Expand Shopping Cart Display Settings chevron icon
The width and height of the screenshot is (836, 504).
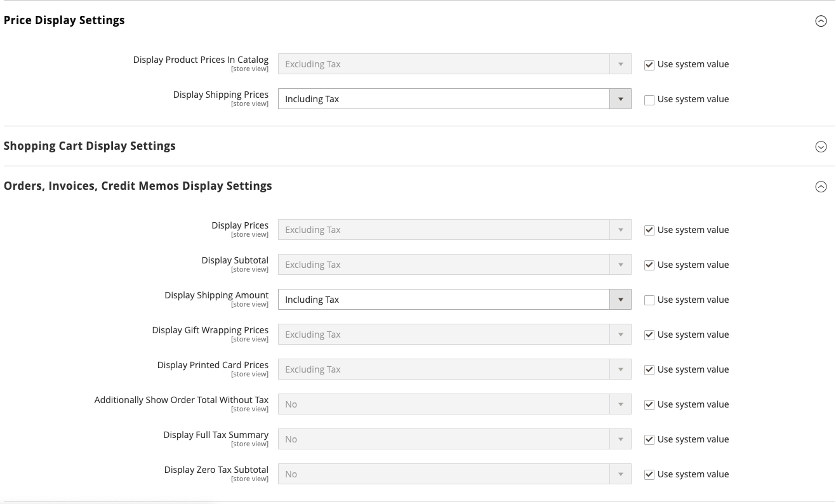click(821, 147)
